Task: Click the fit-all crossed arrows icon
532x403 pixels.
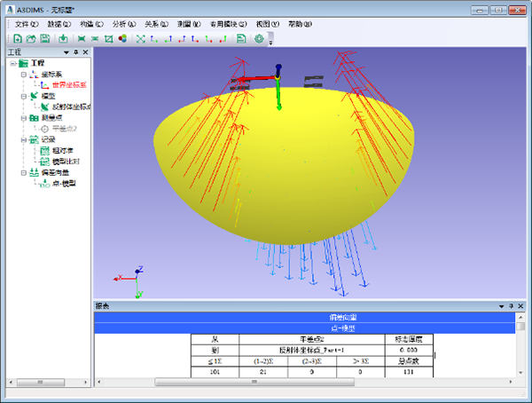Action: (x=140, y=39)
